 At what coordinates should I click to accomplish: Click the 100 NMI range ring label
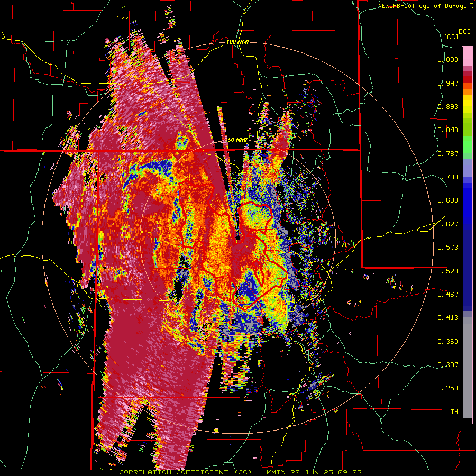coord(237,42)
